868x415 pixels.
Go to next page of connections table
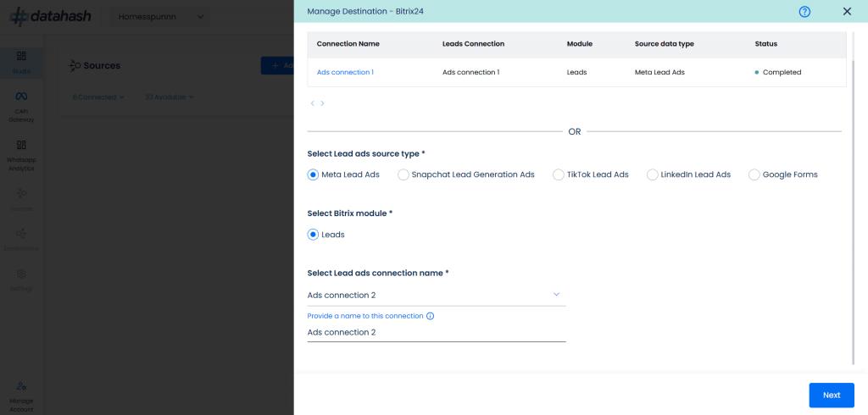click(x=322, y=103)
